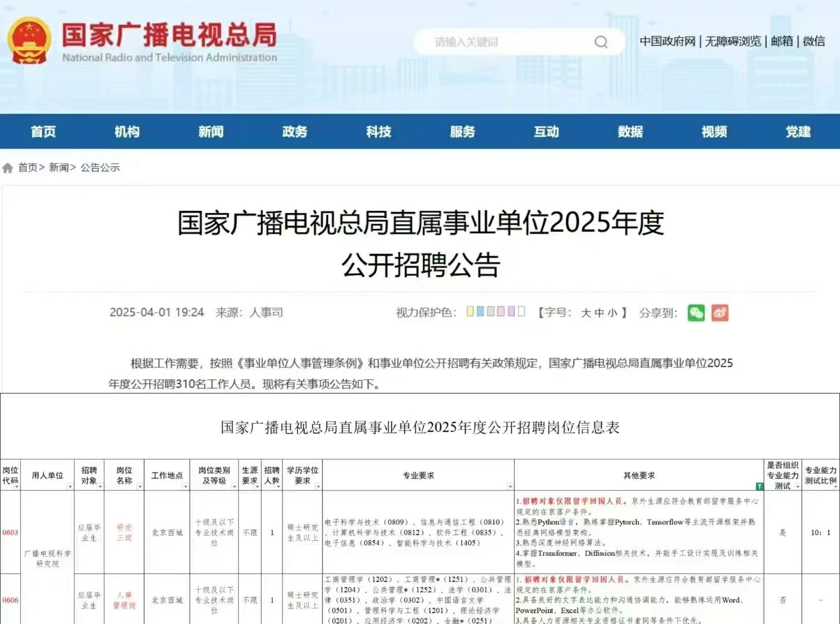Screen dimensions: 840x624
Task: Click the magnifier search icon
Action: click(x=601, y=42)
